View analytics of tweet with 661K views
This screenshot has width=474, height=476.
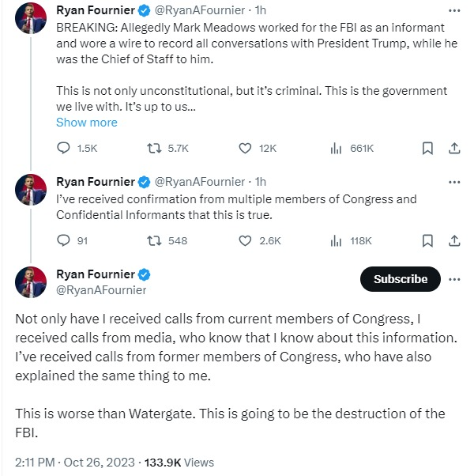coord(336,148)
